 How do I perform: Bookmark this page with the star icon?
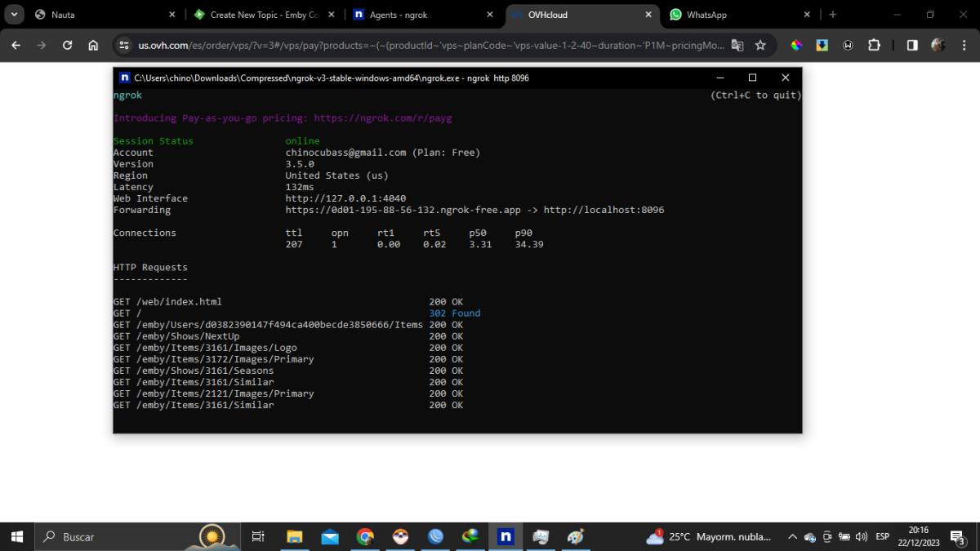760,46
